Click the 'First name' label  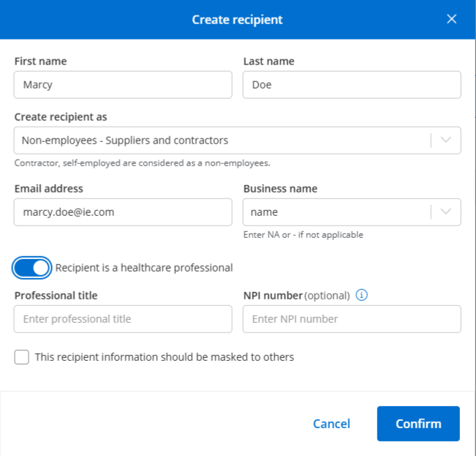(41, 61)
